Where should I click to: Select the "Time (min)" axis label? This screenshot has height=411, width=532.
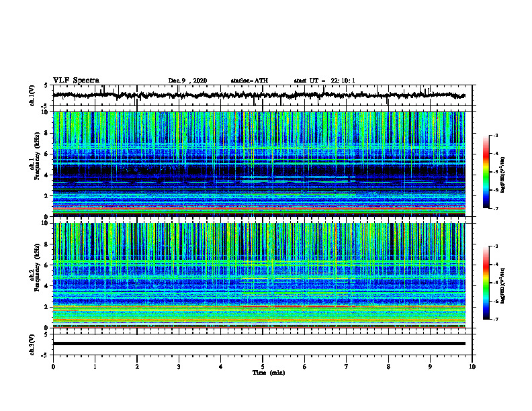tap(269, 373)
